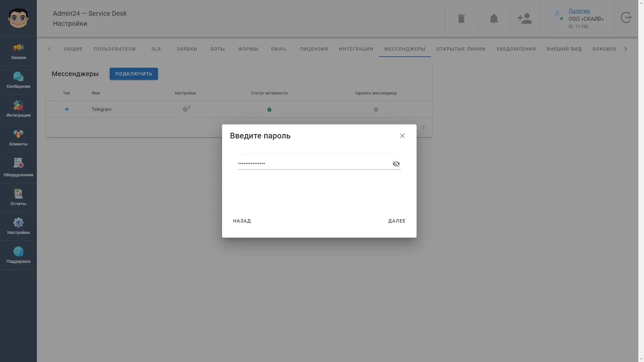Go to Интеграции in the sidebar
The height and width of the screenshot is (362, 644).
[18, 109]
